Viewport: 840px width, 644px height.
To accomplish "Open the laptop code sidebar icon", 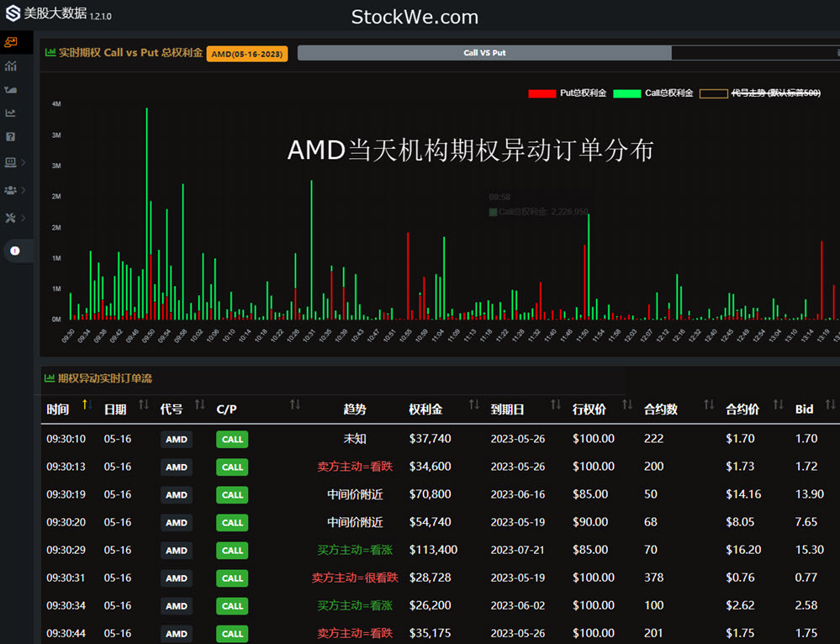I will 11,161.
